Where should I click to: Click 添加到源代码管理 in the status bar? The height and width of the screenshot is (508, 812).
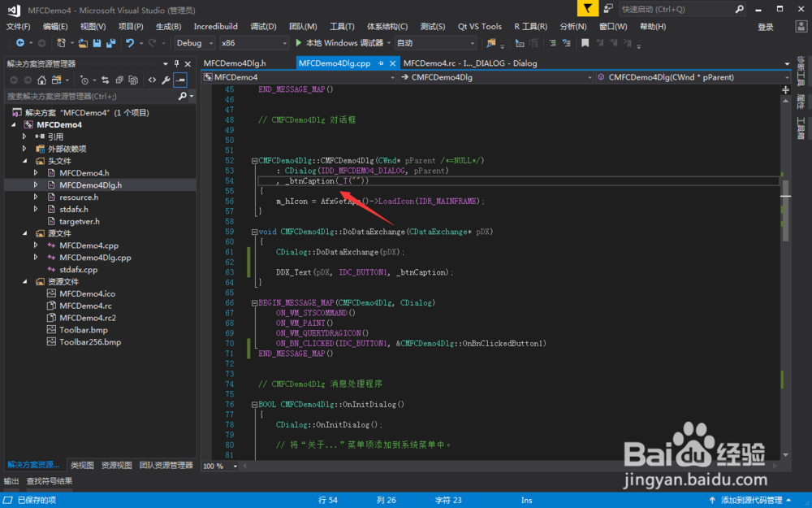coord(751,500)
